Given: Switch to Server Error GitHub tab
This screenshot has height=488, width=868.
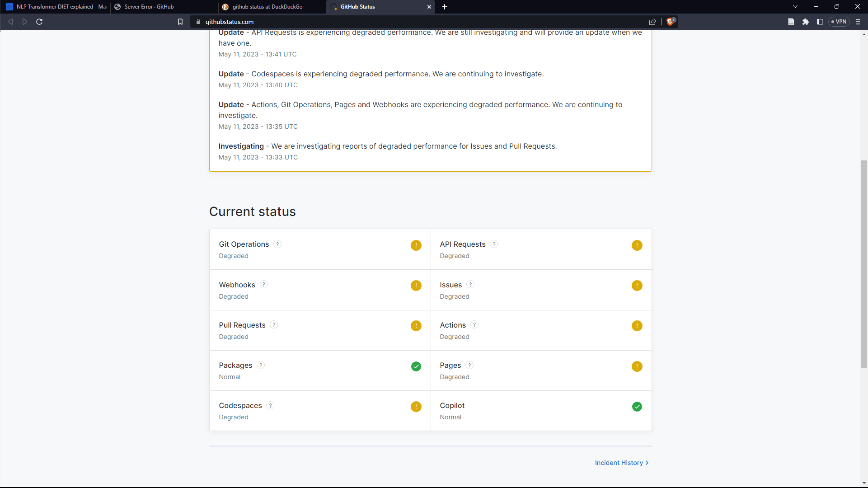Looking at the screenshot, I should click(164, 7).
